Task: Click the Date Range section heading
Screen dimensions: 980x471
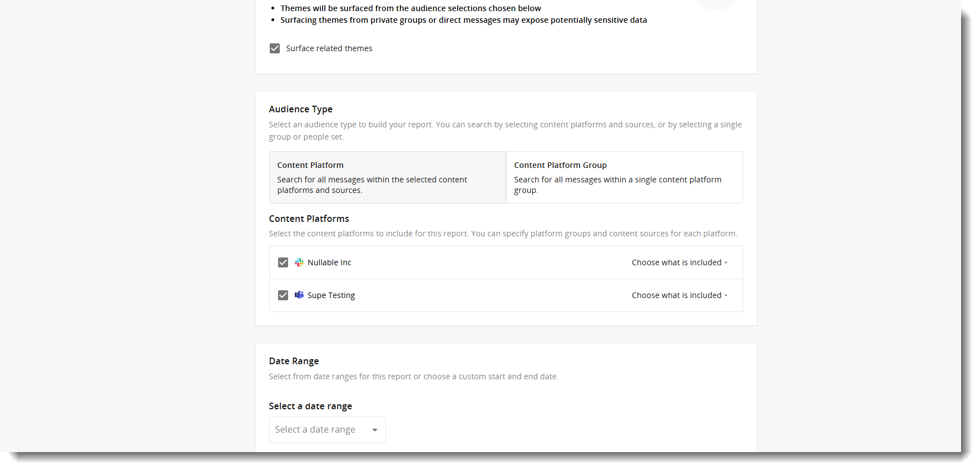Action: 294,361
